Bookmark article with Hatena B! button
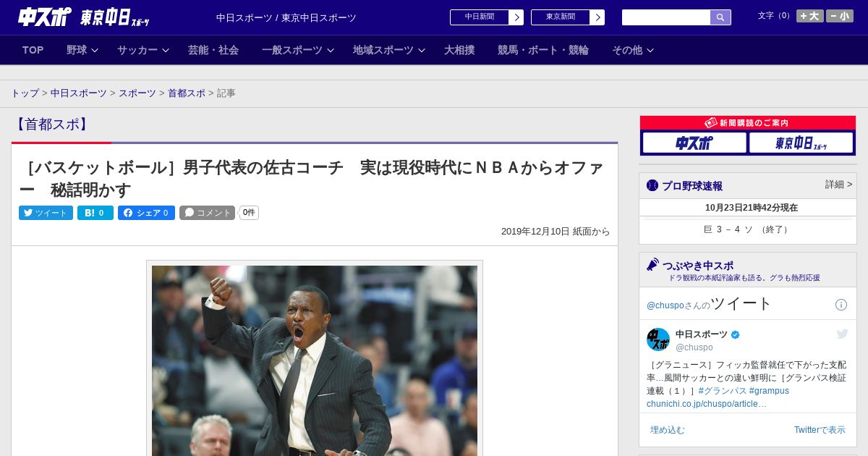Screen dimensions: 868x456 [x=95, y=213]
